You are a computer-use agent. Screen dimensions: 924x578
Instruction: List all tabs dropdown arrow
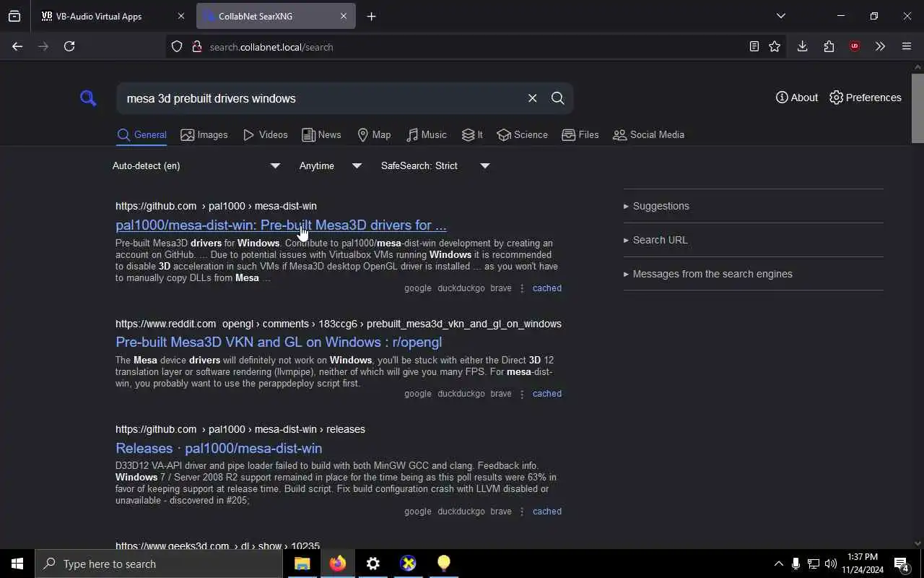tap(780, 16)
